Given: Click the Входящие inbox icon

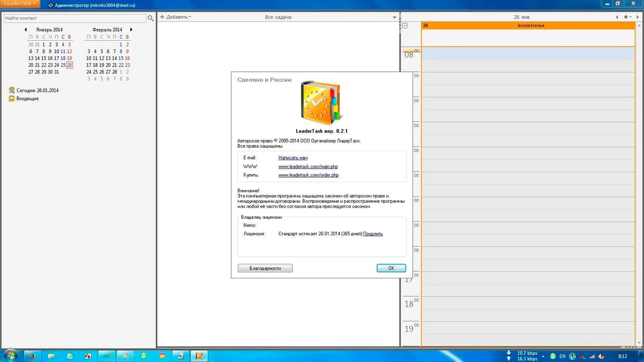Looking at the screenshot, I should (11, 99).
